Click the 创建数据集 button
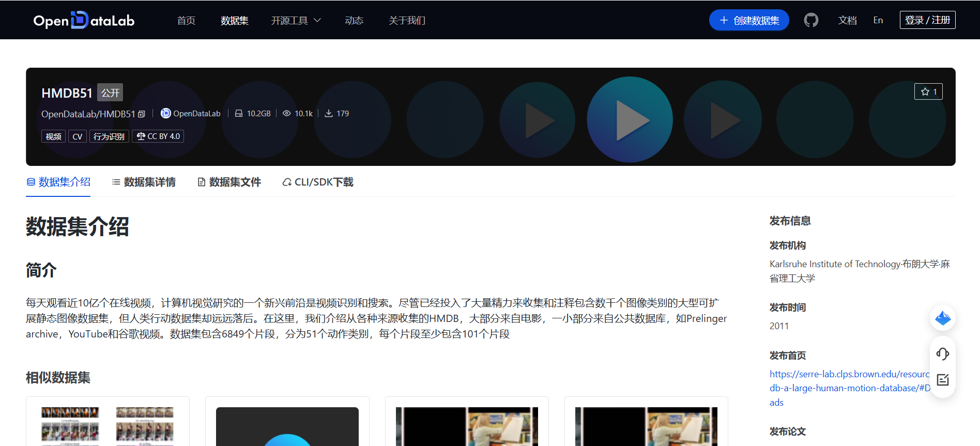This screenshot has width=980, height=446. [x=749, y=20]
